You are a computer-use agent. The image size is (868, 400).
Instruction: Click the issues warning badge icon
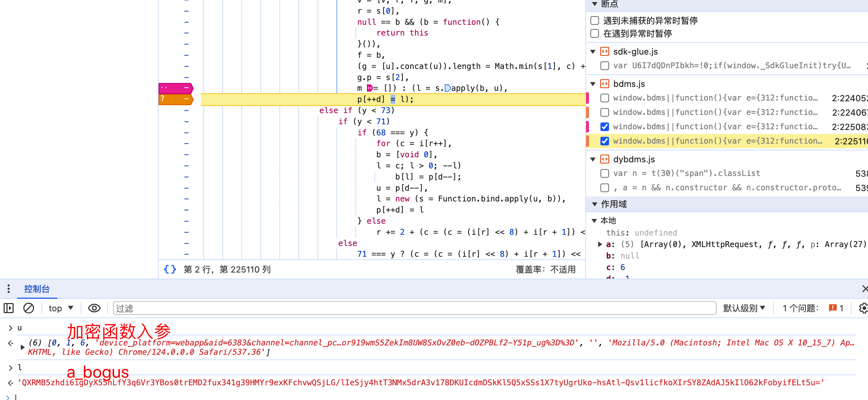832,308
